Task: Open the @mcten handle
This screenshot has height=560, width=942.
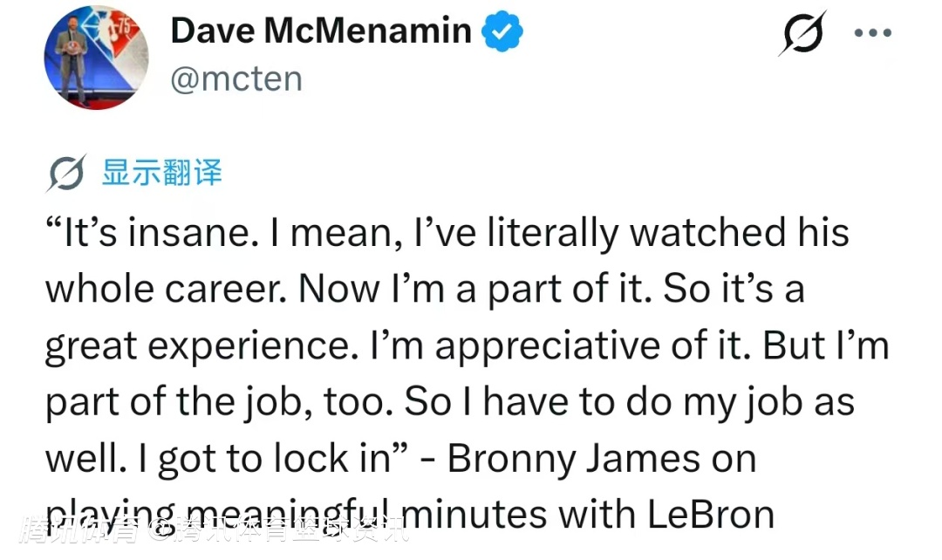Action: (x=235, y=79)
